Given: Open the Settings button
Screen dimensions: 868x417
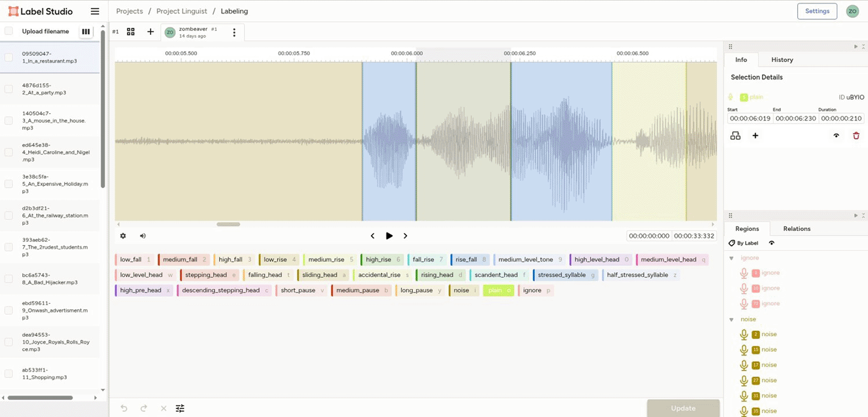Looking at the screenshot, I should 817,11.
